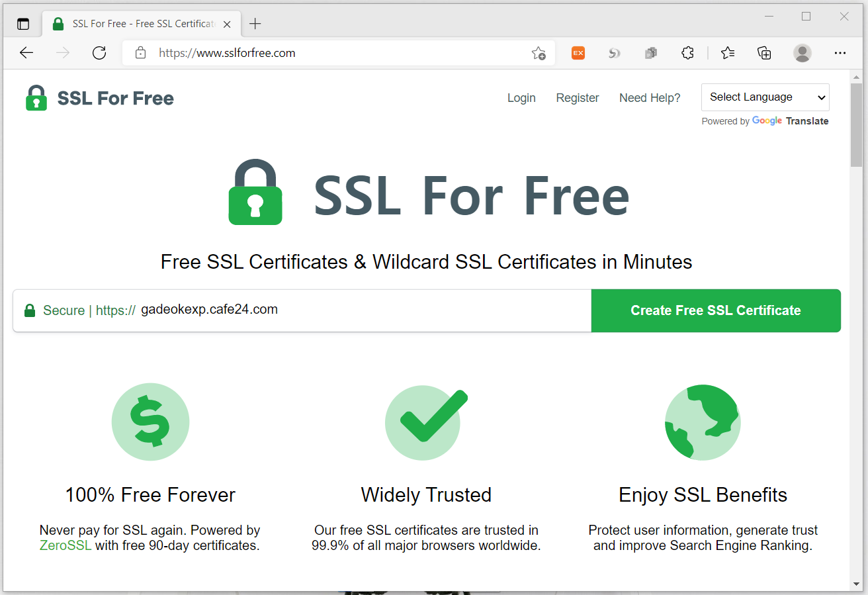Click the green globe SSL Benefits icon

[703, 422]
